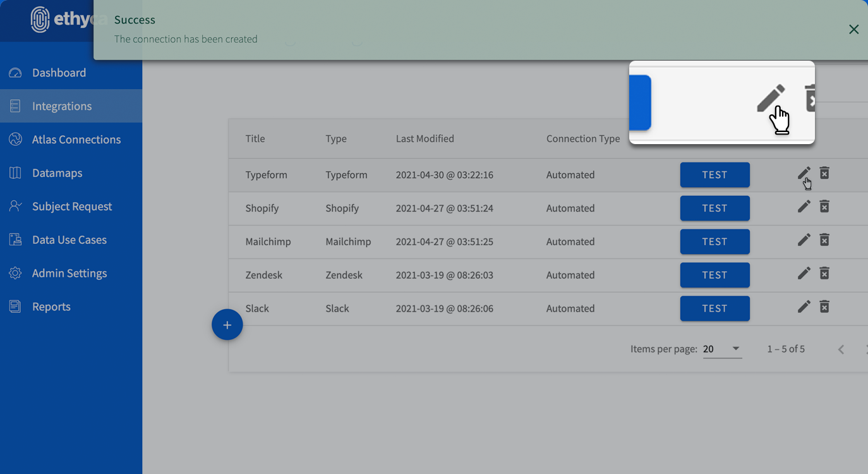868x474 pixels.
Task: Select the Zendesk title cell
Action: click(x=264, y=276)
